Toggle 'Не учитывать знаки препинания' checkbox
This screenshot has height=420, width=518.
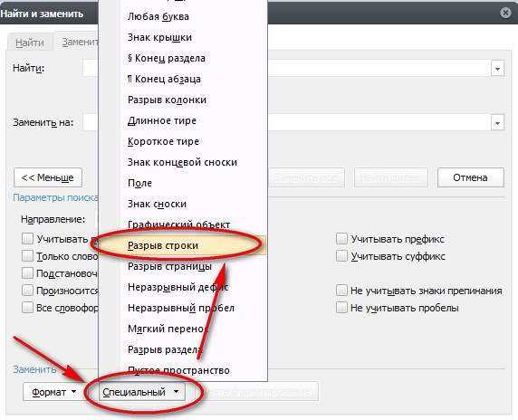click(x=341, y=291)
